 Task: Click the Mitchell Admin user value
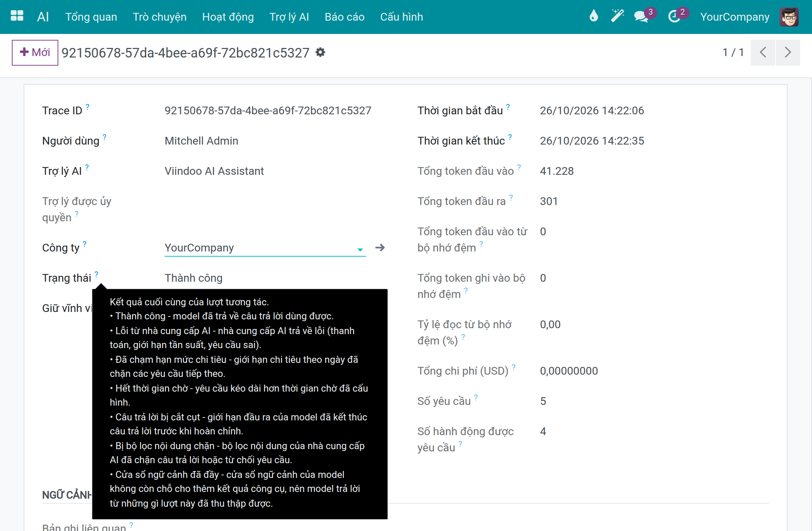[201, 141]
